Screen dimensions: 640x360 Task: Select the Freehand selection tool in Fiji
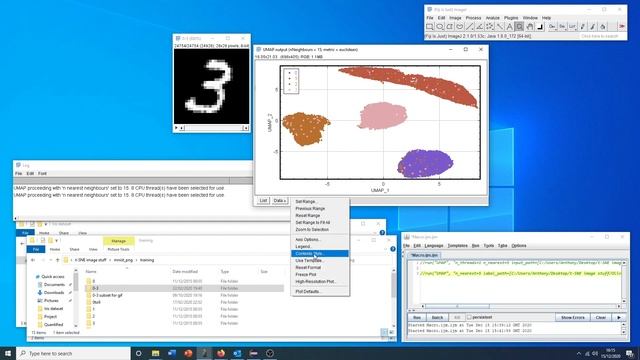[460, 27]
